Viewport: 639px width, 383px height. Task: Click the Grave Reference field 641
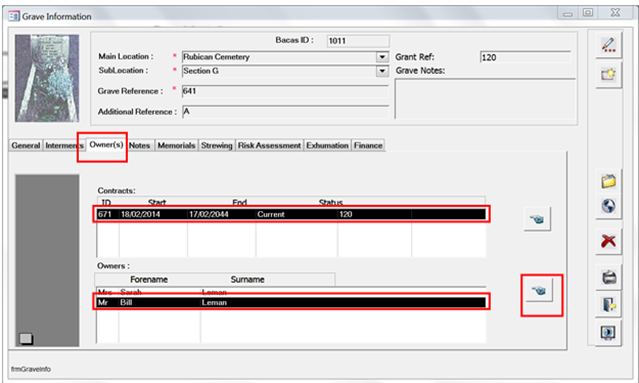285,91
